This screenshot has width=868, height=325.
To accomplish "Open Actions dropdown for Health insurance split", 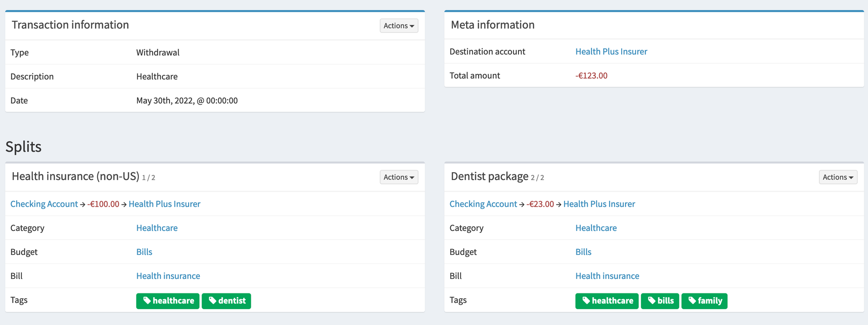I will 399,177.
